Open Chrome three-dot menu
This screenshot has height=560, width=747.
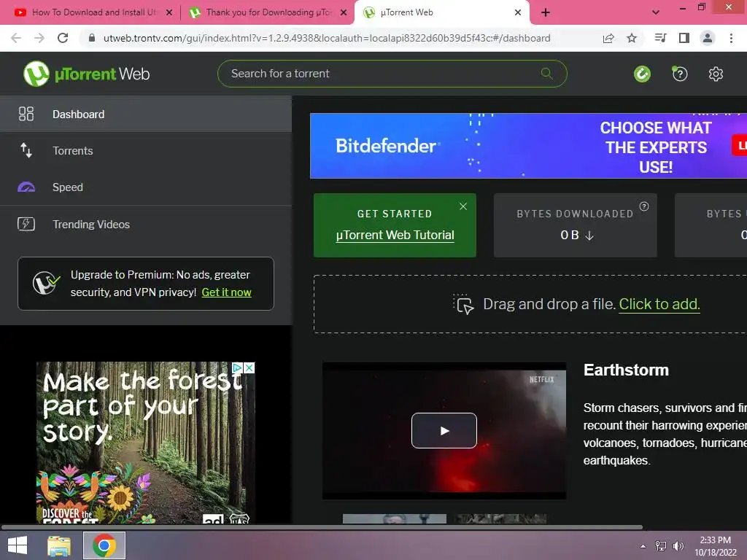click(x=731, y=38)
